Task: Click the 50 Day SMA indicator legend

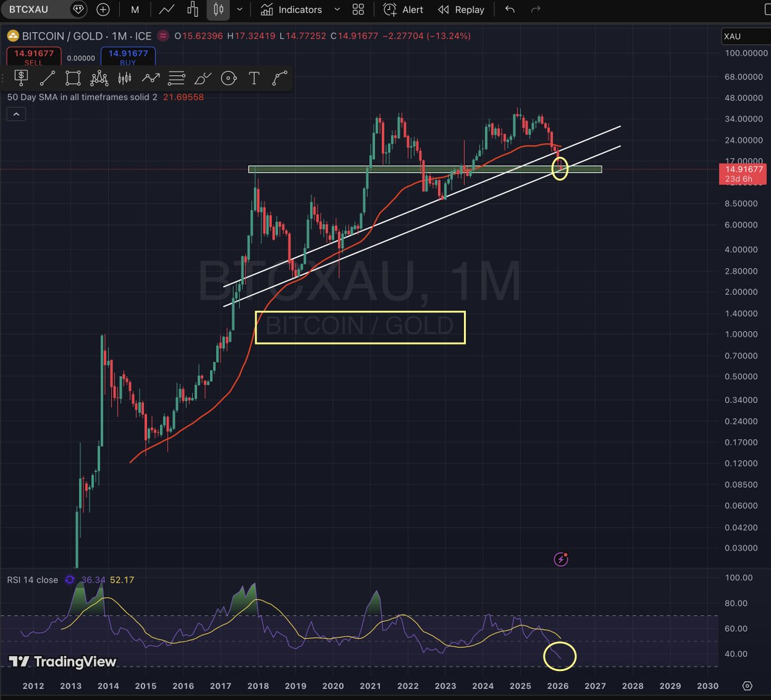Action: (x=82, y=97)
